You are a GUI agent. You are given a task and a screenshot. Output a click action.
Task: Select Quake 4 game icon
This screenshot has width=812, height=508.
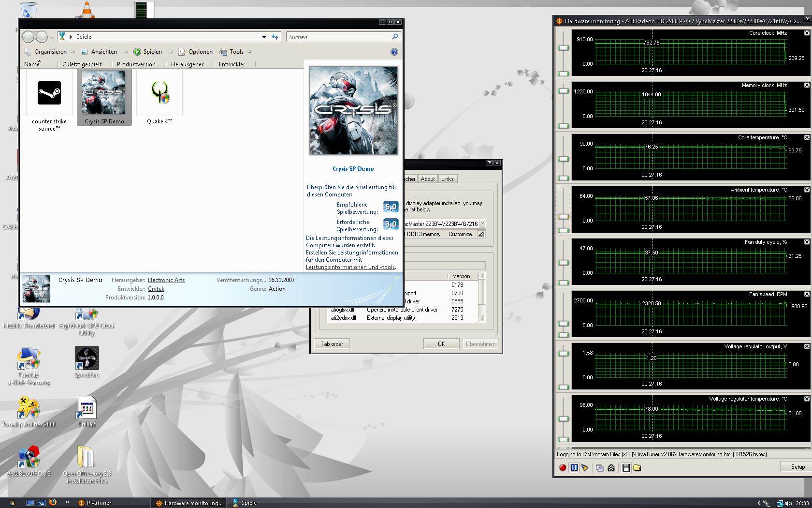159,98
